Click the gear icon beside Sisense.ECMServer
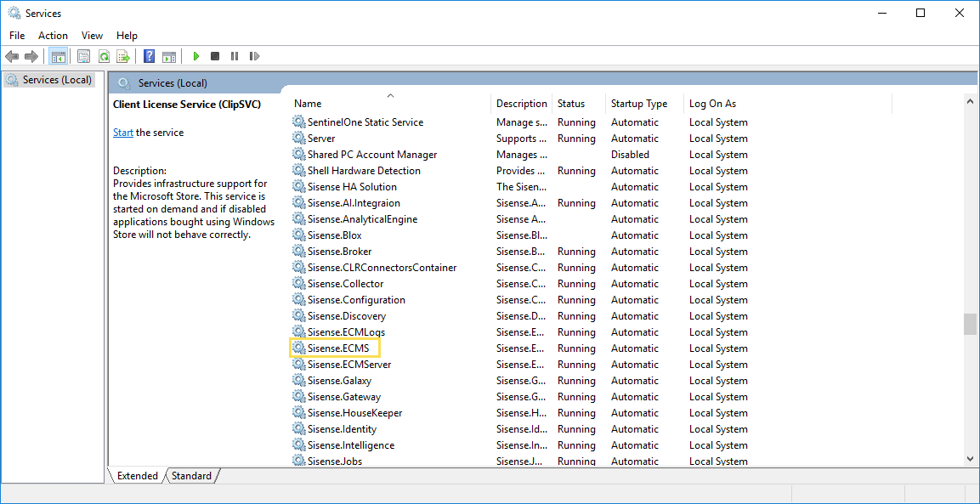This screenshot has width=980, height=504. click(299, 364)
